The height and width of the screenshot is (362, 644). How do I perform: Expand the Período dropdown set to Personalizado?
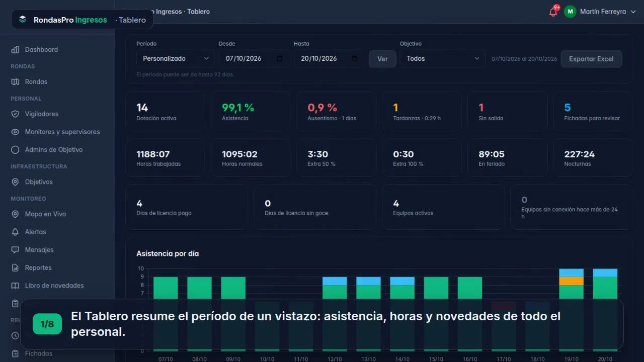(176, 59)
